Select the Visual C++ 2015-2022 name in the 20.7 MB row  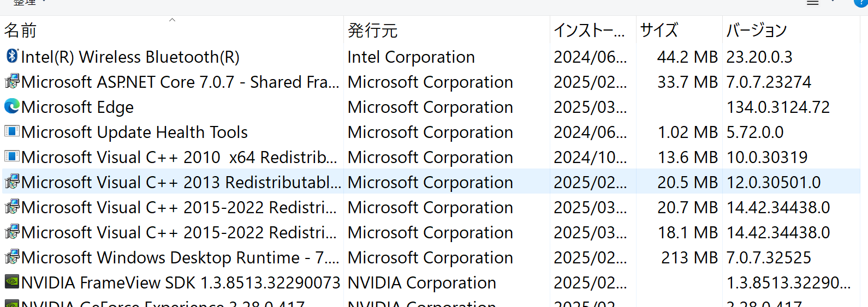pos(179,207)
